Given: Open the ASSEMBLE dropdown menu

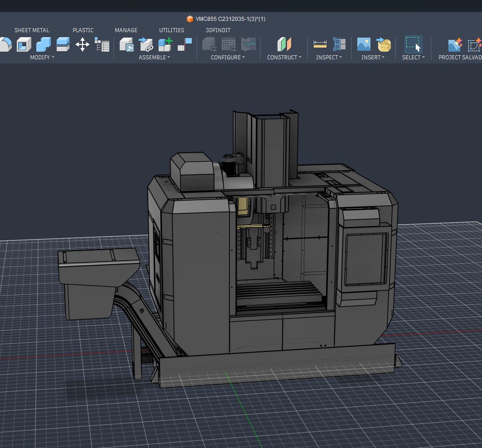Looking at the screenshot, I should tap(154, 58).
